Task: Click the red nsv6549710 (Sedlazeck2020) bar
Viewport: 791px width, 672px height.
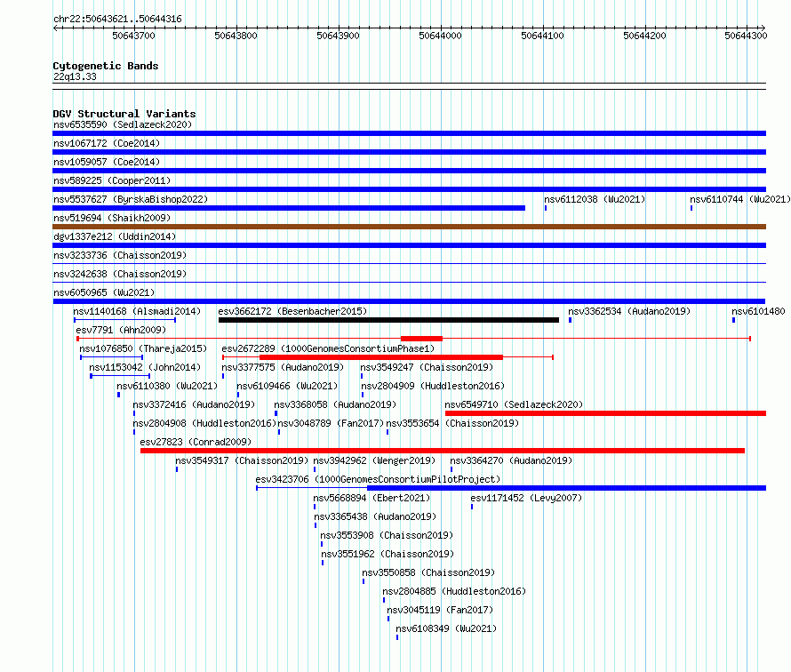Action: 605,413
